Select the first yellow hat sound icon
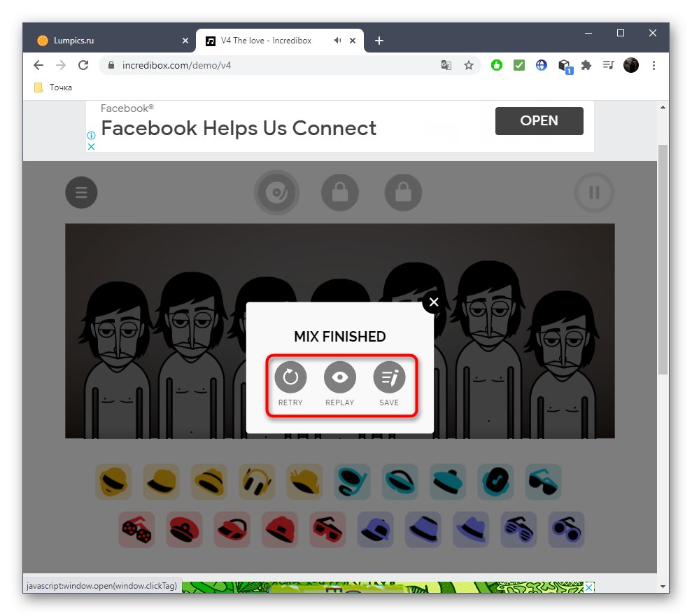692x616 pixels. point(113,482)
